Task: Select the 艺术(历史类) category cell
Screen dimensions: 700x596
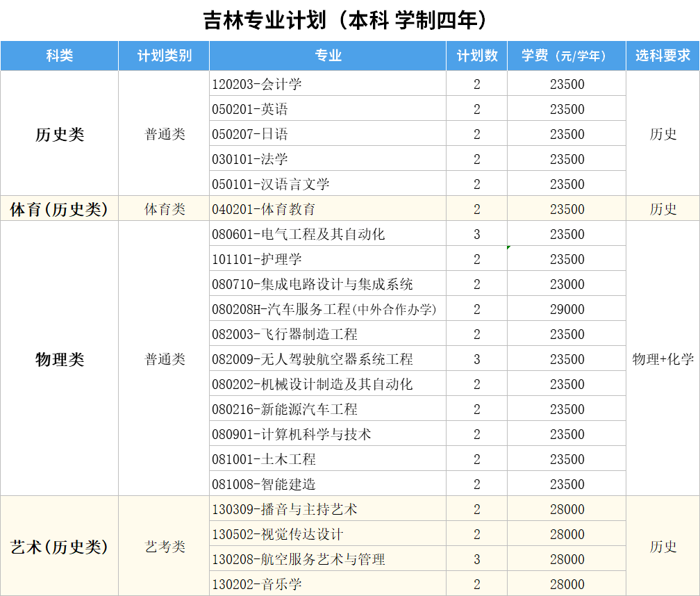Action: point(59,547)
